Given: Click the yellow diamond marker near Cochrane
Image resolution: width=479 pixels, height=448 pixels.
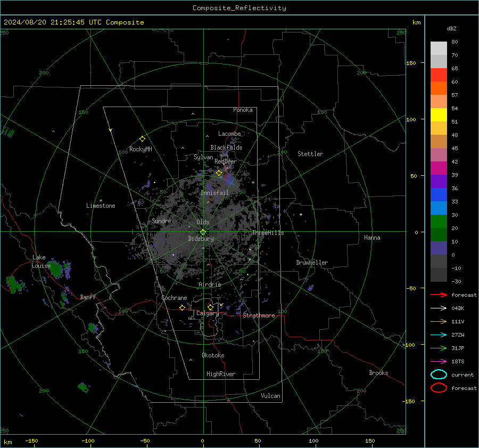Looking at the screenshot, I should (182, 307).
